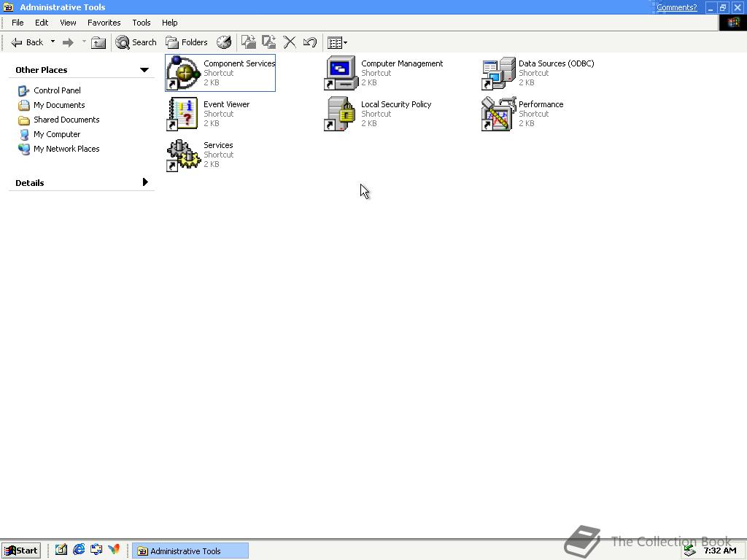Toggle the Folders pane button
Image resolution: width=747 pixels, height=560 pixels.
pyautogui.click(x=186, y=42)
